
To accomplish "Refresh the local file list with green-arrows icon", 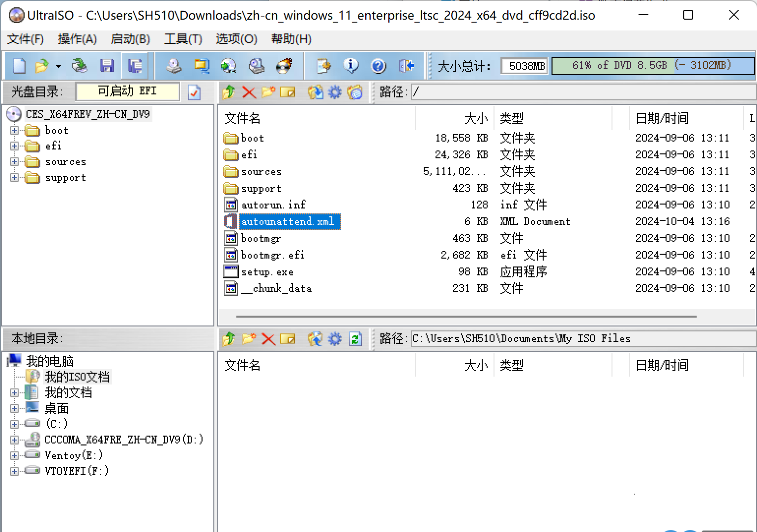I will point(355,339).
